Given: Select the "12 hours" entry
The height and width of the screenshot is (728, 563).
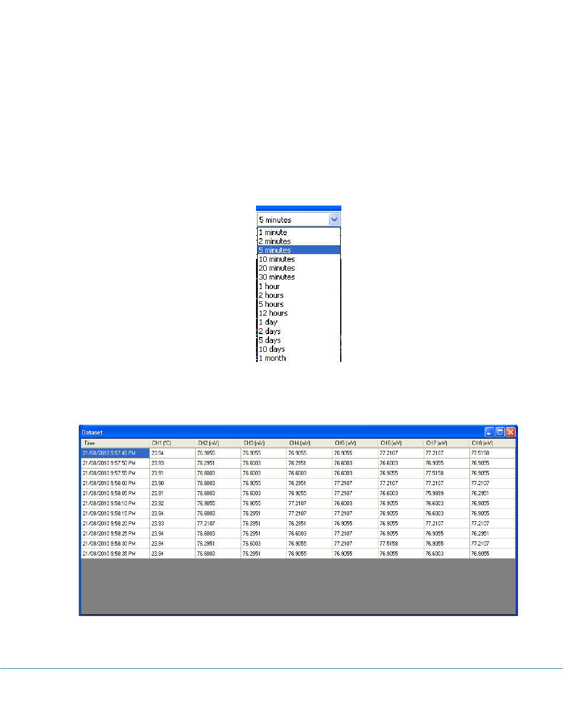Looking at the screenshot, I should pos(299,313).
